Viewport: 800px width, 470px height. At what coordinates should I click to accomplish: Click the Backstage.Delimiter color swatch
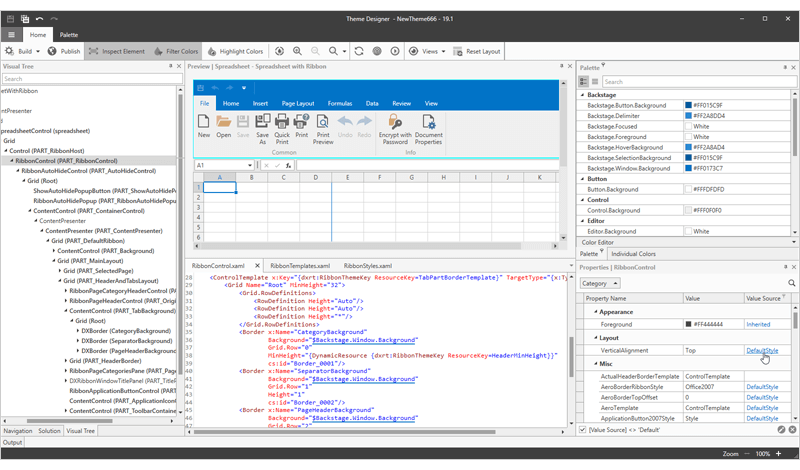(688, 116)
